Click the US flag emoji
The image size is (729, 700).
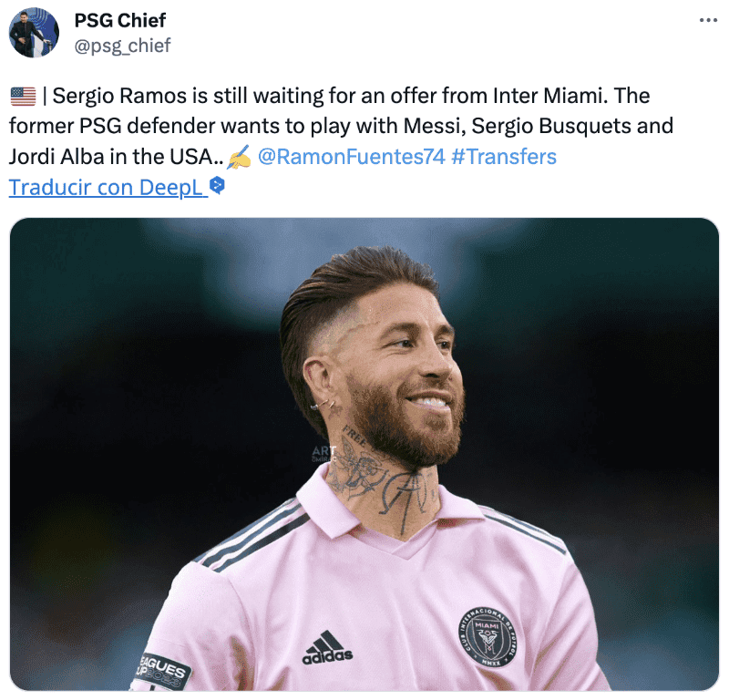23,97
